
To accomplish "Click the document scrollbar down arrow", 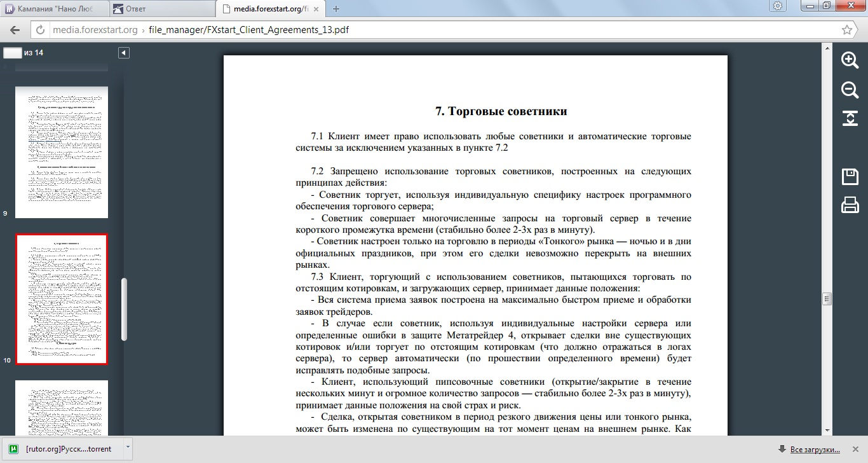I will pos(827,431).
